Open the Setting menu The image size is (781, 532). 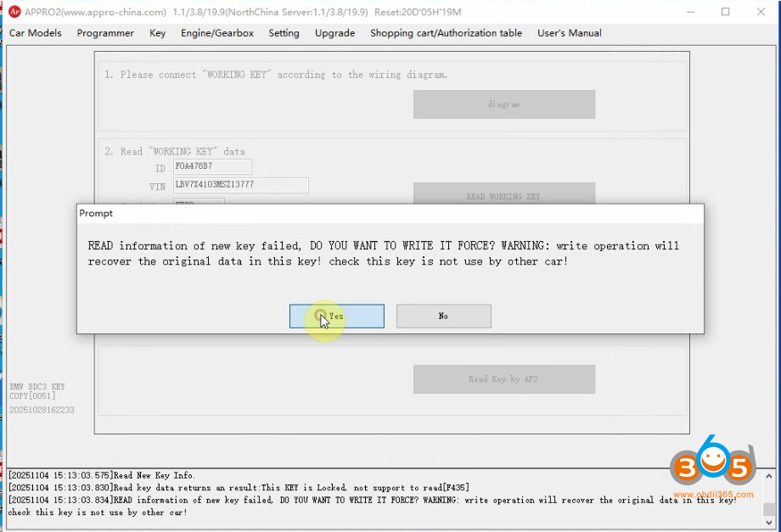284,33
